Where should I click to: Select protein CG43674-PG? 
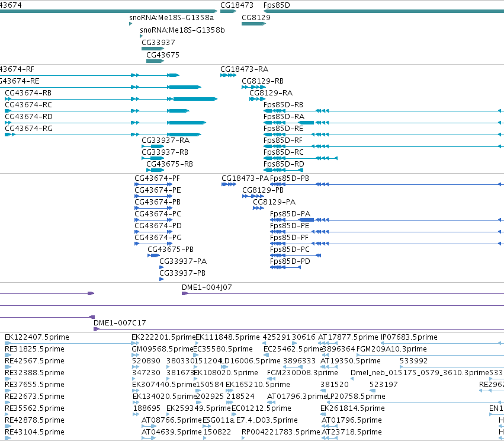click(158, 238)
